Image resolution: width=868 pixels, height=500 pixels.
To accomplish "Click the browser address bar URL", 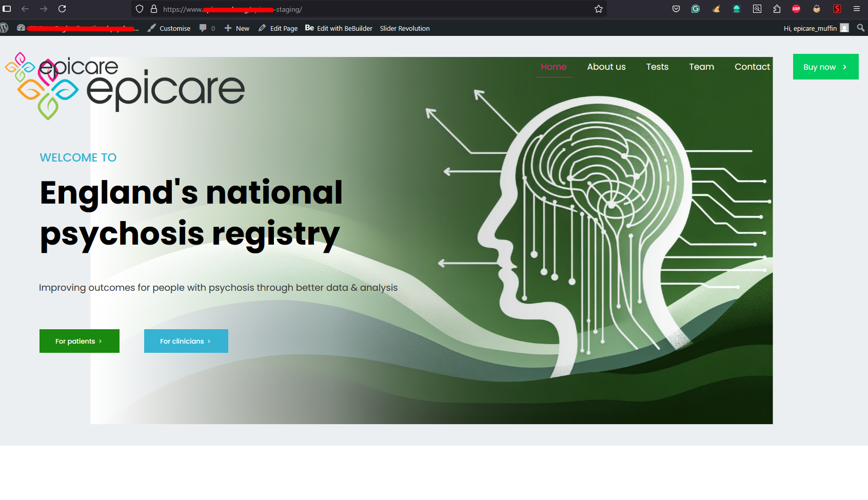I will (x=359, y=9).
